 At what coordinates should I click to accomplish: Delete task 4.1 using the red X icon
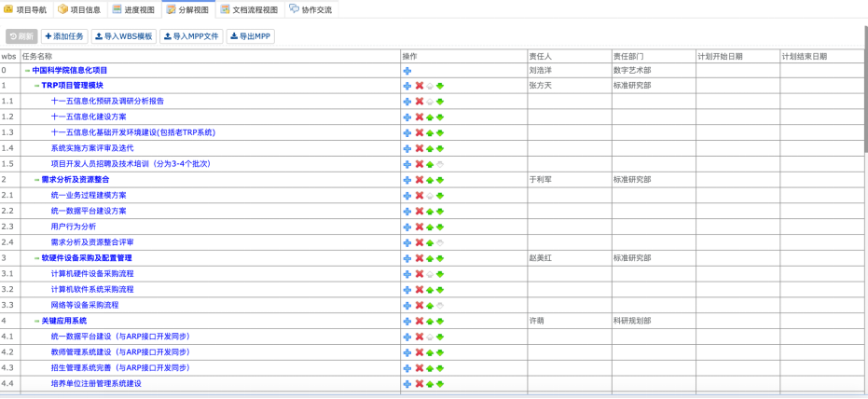pos(419,337)
